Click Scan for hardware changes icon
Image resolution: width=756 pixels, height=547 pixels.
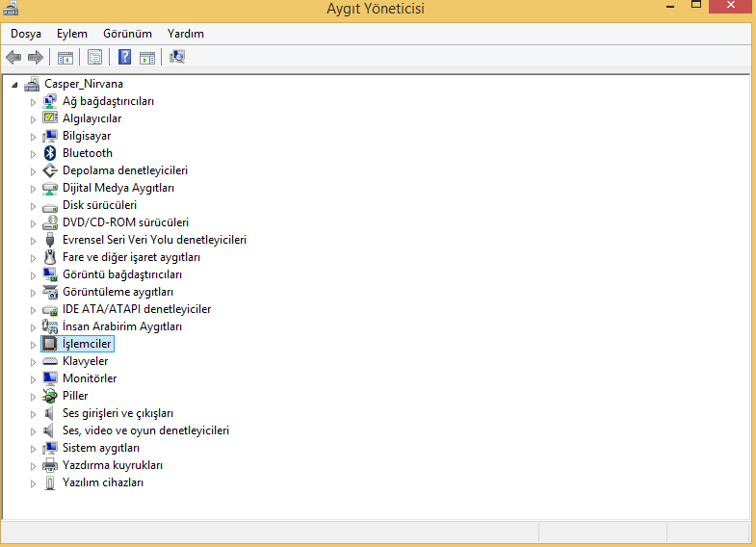[x=177, y=57]
